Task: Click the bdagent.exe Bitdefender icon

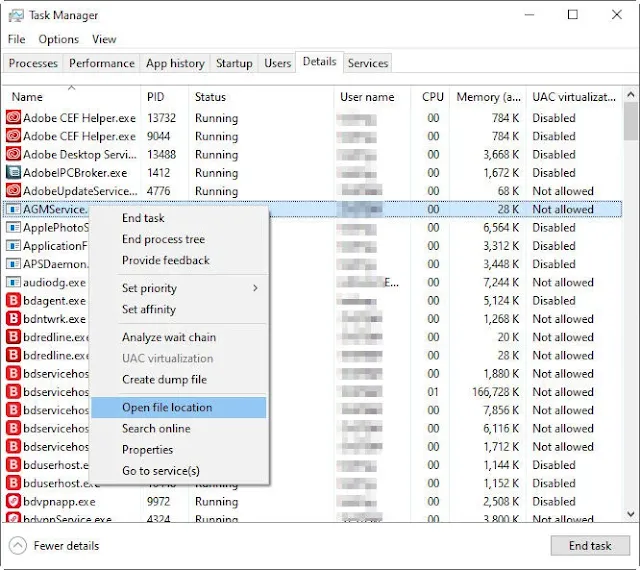Action: tap(13, 301)
